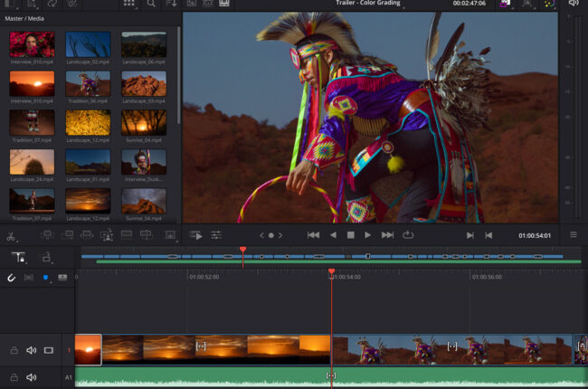
Task: Open the timeline options hamburger menu
Action: (573, 235)
